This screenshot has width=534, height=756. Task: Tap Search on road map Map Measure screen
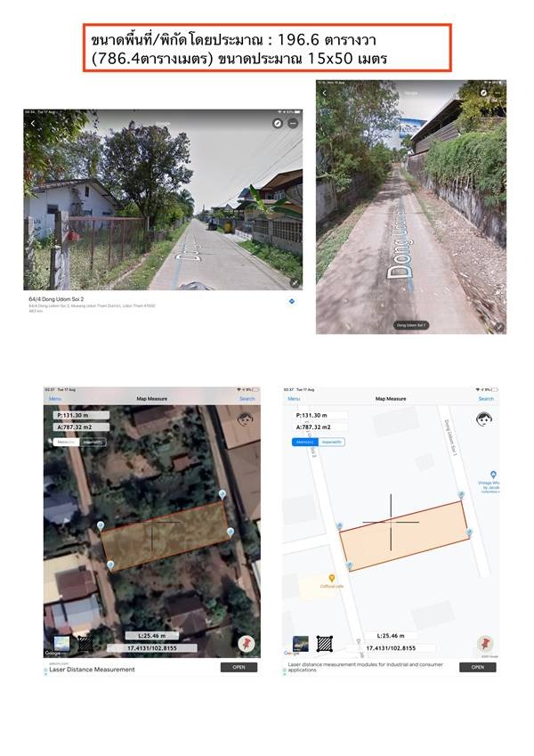(486, 399)
